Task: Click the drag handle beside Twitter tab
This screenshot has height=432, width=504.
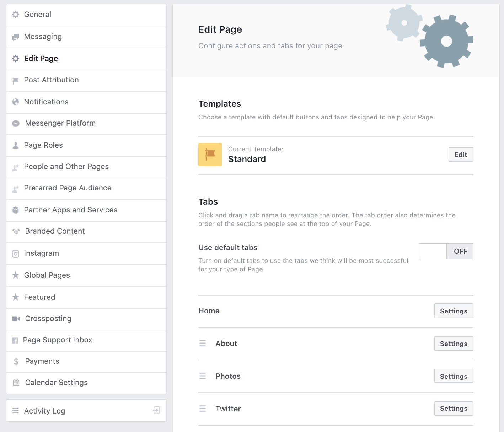Action: pos(203,409)
